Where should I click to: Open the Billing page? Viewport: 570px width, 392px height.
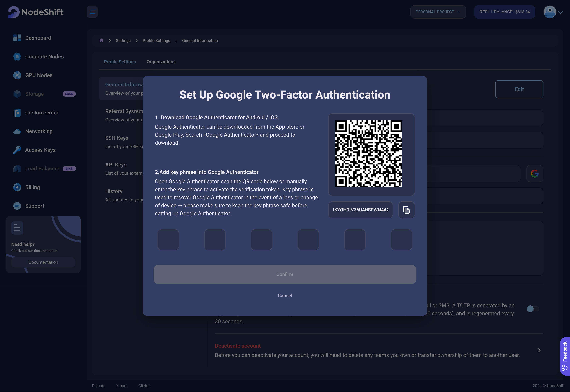(x=26, y=187)
